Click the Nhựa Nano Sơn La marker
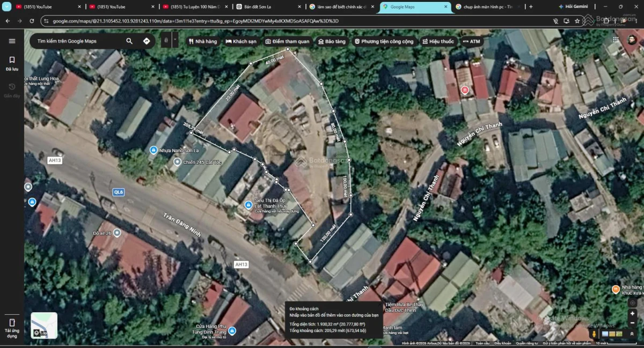This screenshot has width=644, height=348. coord(153,150)
